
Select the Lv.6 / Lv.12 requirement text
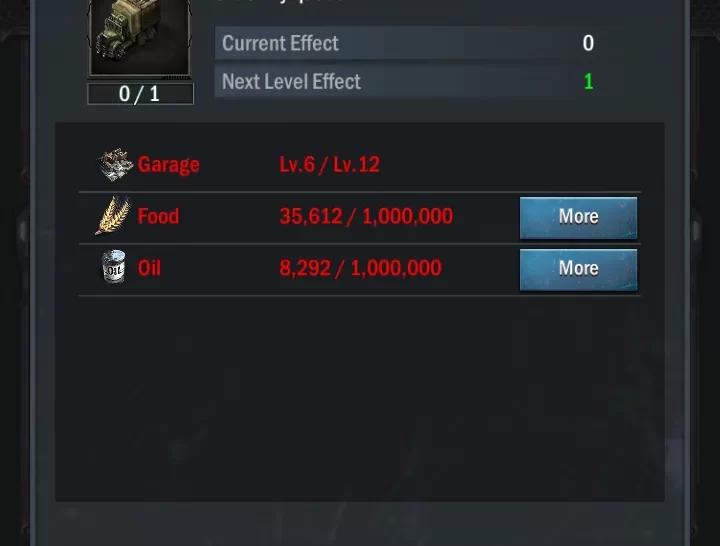click(x=329, y=164)
